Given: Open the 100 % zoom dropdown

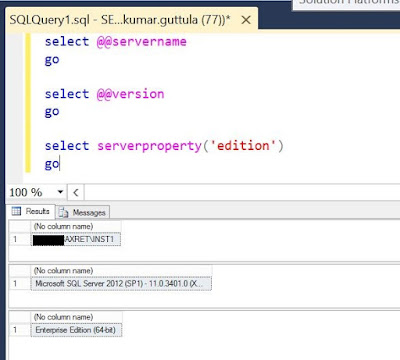Looking at the screenshot, I should 60,192.
